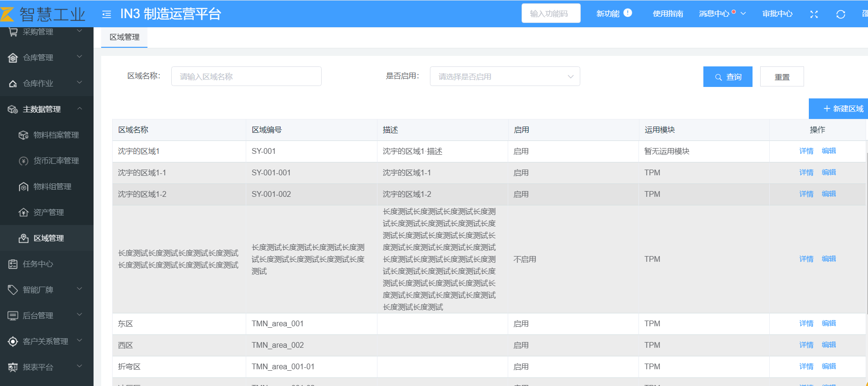Image resolution: width=868 pixels, height=386 pixels.
Task: Select the 区域管理 page tab
Action: (124, 37)
